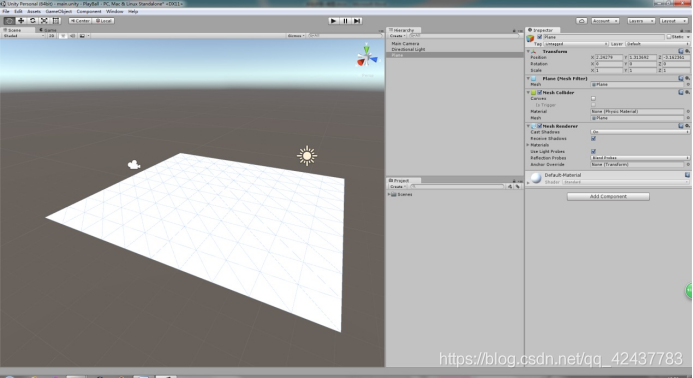
Task: Select the Scale tool
Action: [44, 21]
